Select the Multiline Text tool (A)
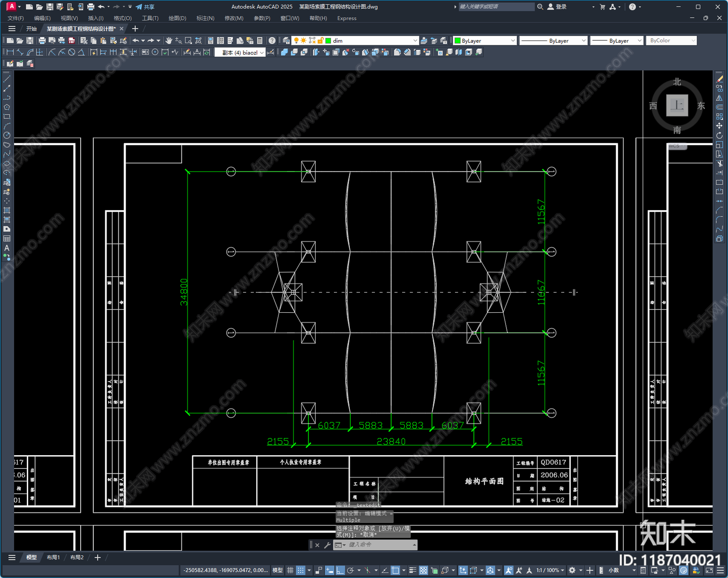The width and height of the screenshot is (728, 578). (x=7, y=248)
